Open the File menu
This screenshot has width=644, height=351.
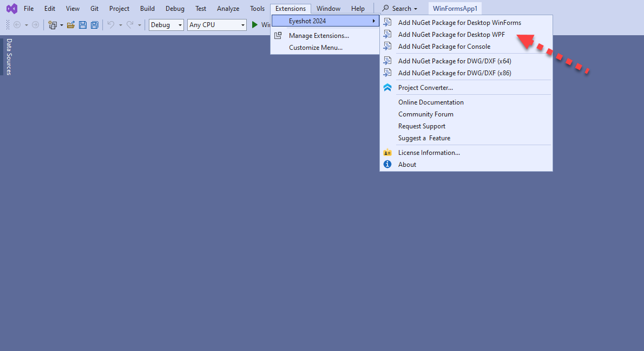(x=29, y=8)
